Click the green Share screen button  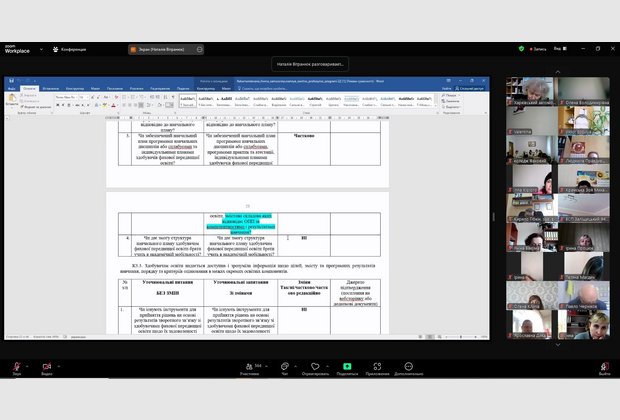pos(347,367)
